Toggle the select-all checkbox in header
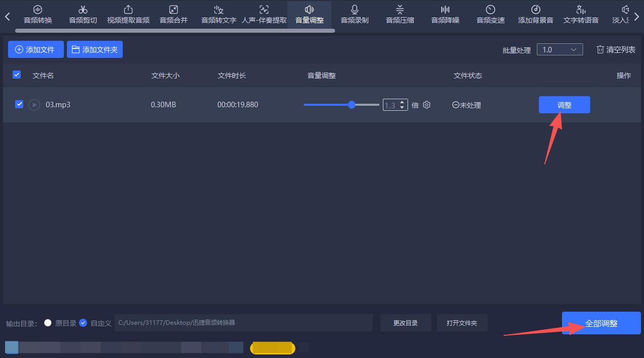The width and height of the screenshot is (644, 358). click(x=17, y=75)
